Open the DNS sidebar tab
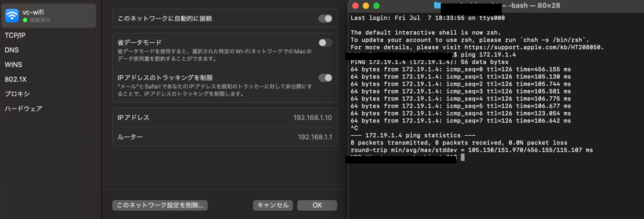644x219 pixels. click(12, 50)
